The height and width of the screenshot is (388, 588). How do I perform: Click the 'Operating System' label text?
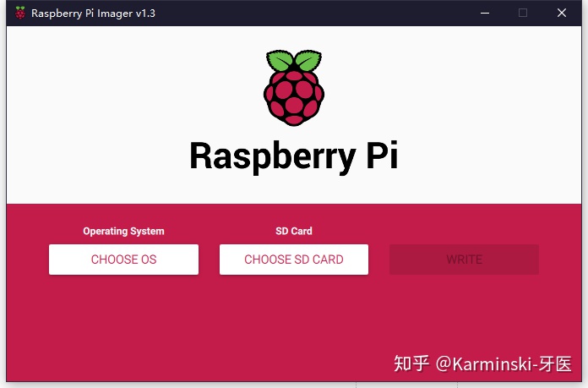[x=123, y=231]
